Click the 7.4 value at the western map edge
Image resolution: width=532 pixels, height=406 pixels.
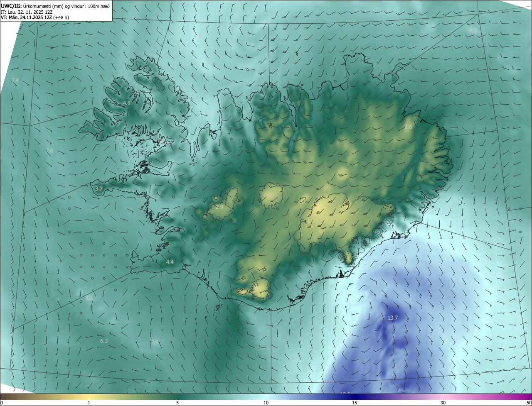coord(15,80)
